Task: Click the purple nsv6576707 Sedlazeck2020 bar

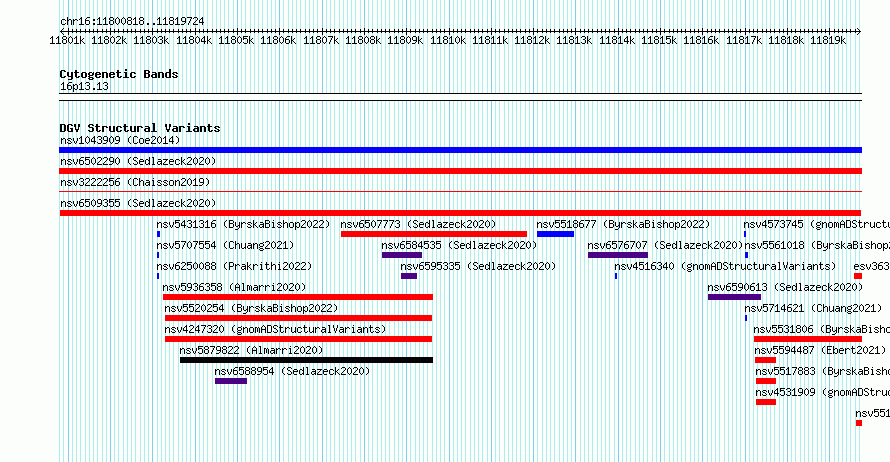Action: click(x=618, y=255)
